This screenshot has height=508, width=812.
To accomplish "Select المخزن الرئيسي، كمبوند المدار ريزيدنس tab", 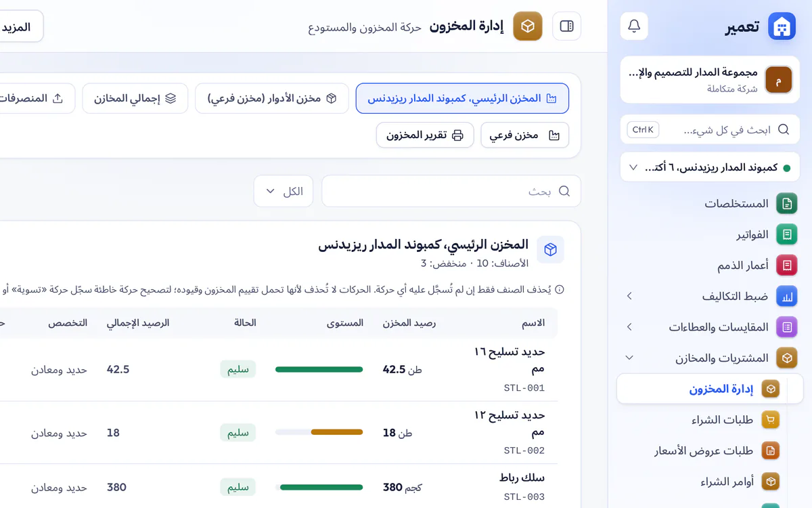I will point(462,98).
